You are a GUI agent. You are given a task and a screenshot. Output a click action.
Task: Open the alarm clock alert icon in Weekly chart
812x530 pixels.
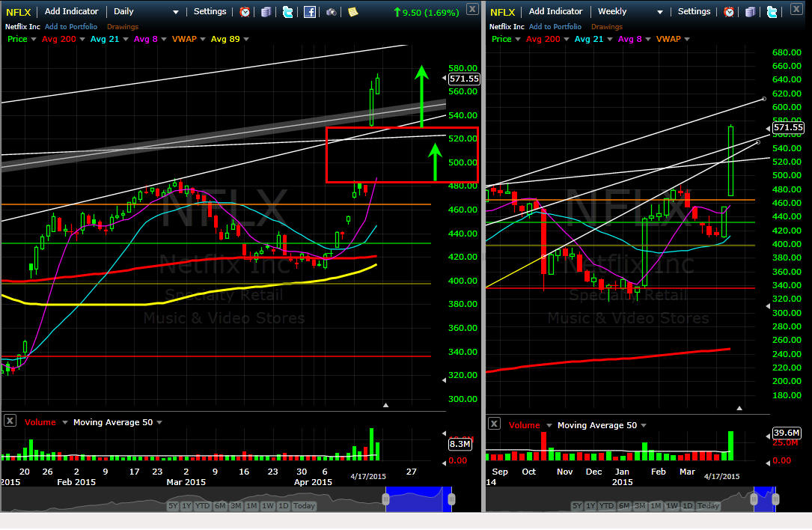coord(729,12)
